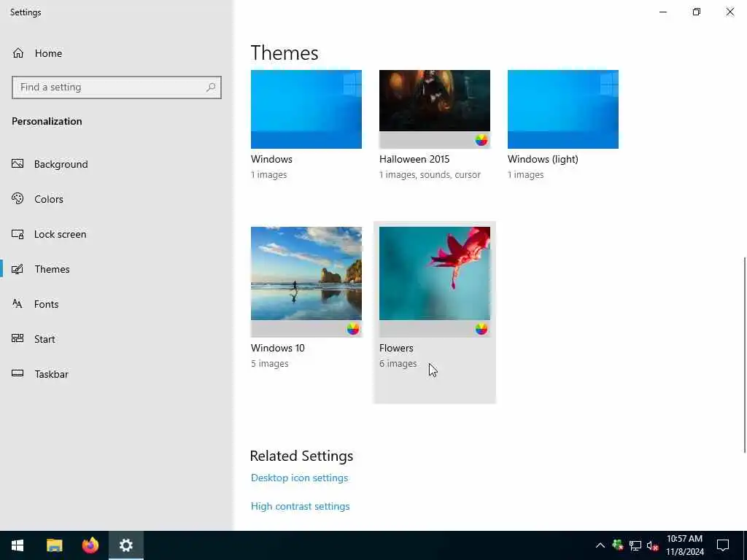Show hidden system tray icons

[x=600, y=545]
